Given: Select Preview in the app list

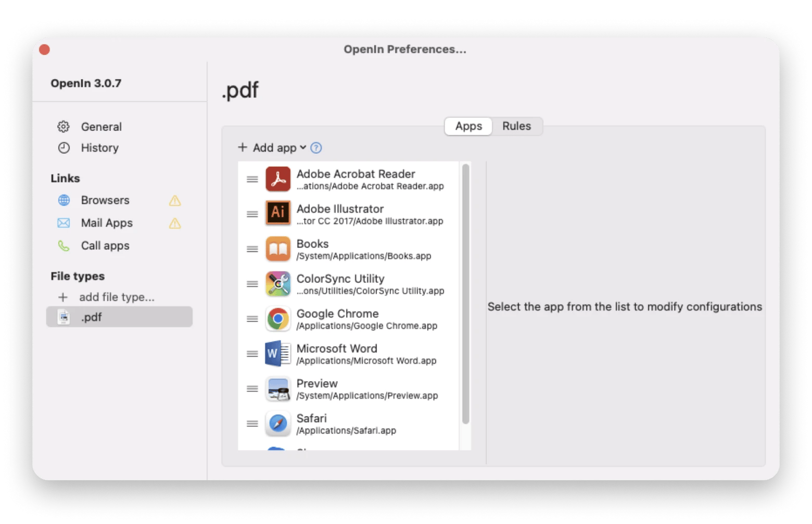Looking at the screenshot, I should (317, 383).
